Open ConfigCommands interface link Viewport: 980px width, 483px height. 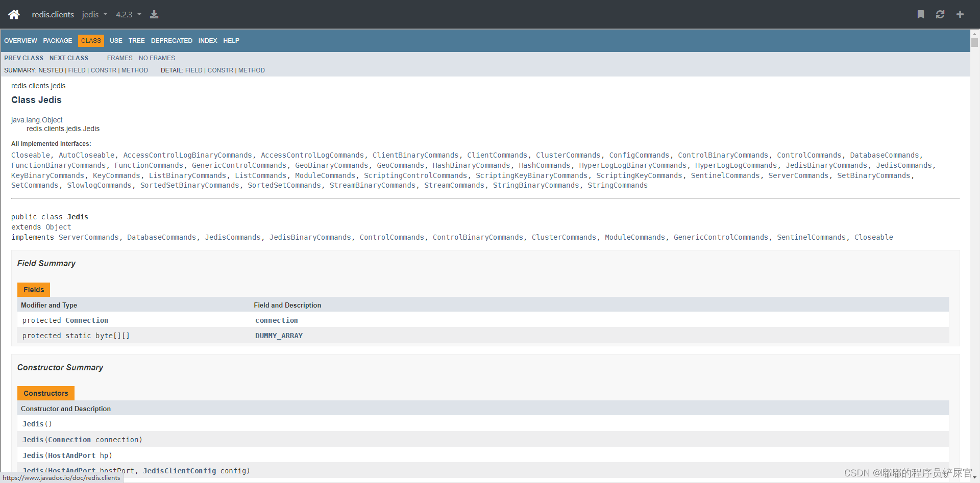click(639, 156)
